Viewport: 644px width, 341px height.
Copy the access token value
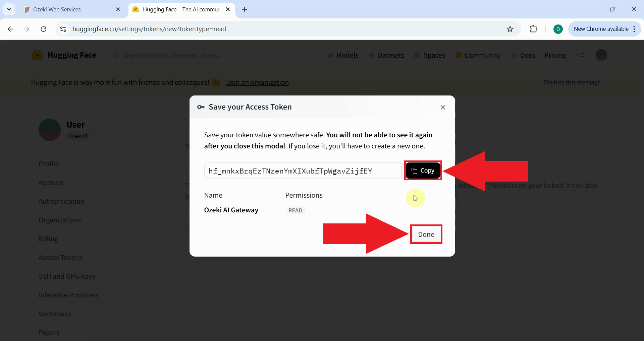coord(423,170)
